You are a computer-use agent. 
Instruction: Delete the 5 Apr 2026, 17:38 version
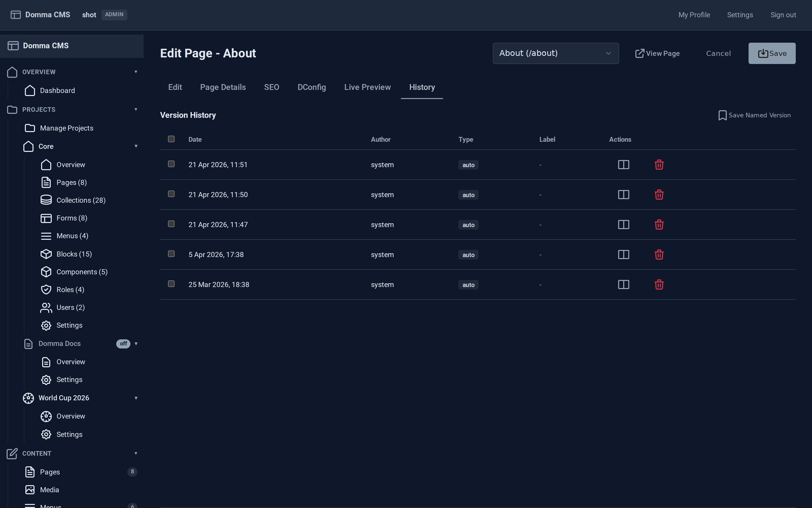659,255
